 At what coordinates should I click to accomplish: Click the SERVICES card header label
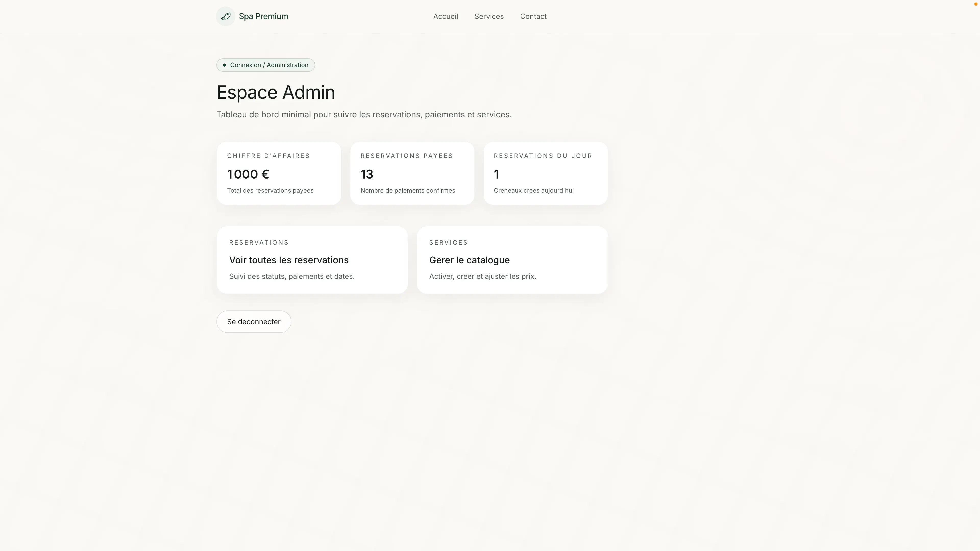click(x=449, y=242)
